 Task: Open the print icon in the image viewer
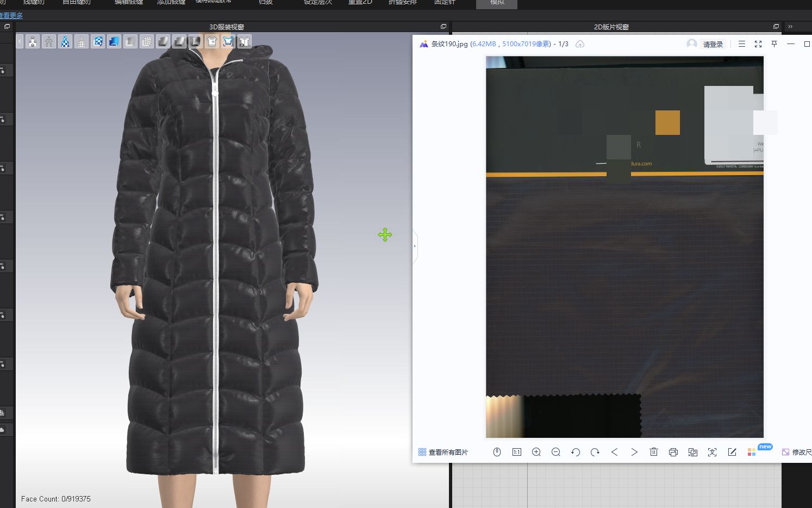coord(673,452)
